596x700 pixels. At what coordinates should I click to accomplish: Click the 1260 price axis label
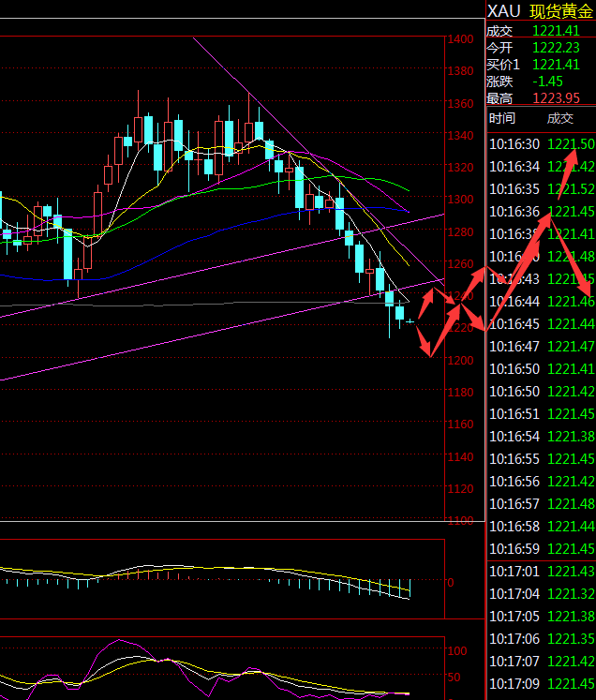(460, 263)
